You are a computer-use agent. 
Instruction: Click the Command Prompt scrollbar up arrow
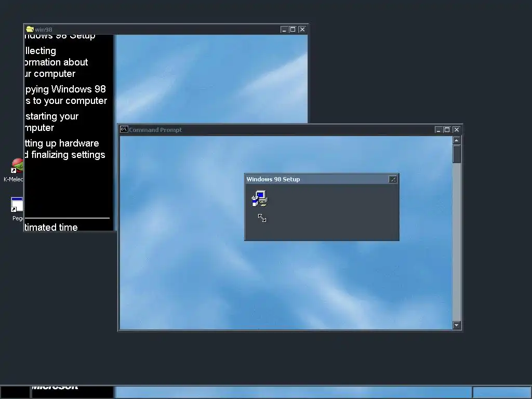[x=456, y=140]
